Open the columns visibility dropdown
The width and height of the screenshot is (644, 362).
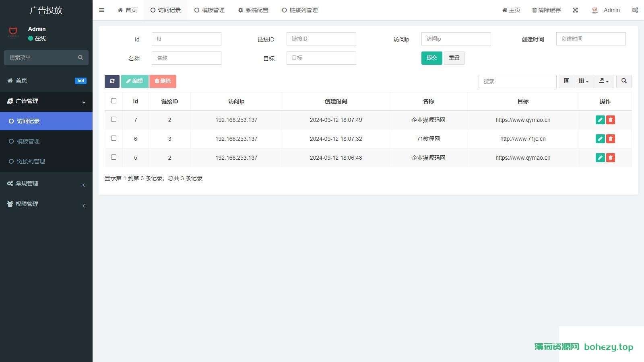click(584, 81)
